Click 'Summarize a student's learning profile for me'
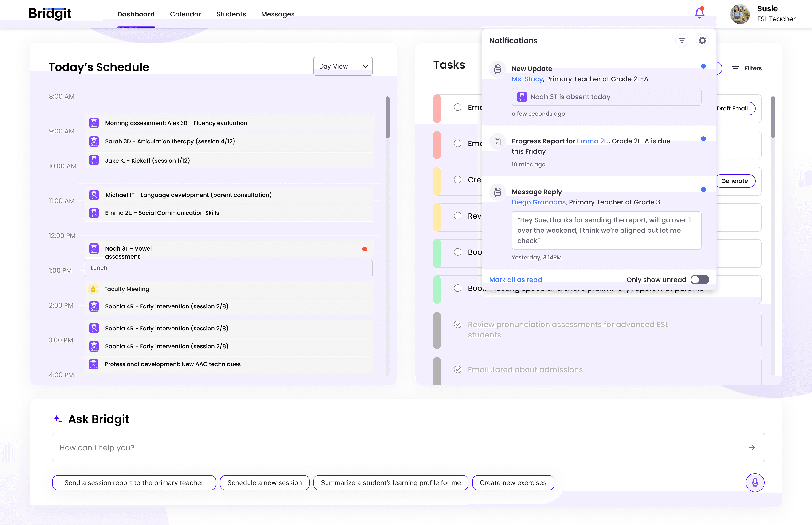The height and width of the screenshot is (525, 812). coord(390,483)
